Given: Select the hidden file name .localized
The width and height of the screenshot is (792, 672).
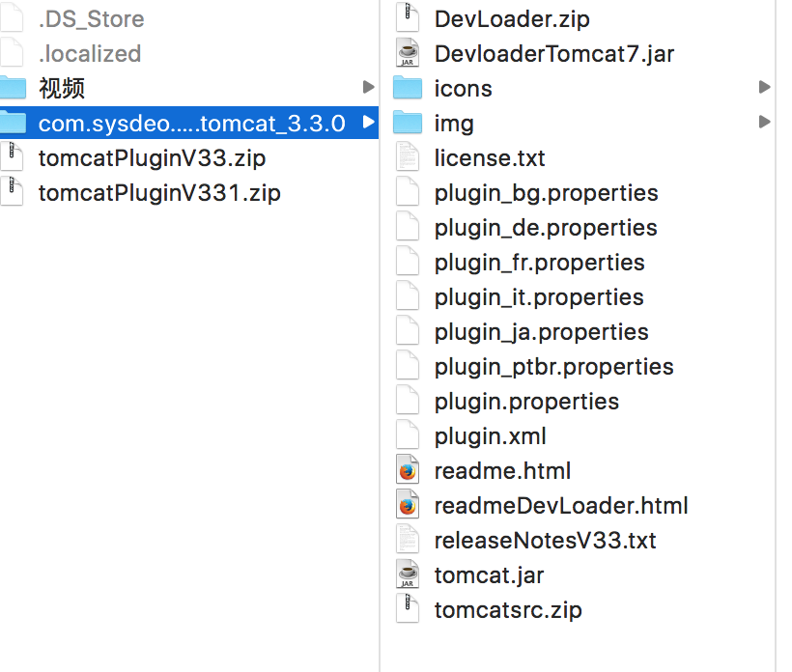Looking at the screenshot, I should [x=90, y=53].
